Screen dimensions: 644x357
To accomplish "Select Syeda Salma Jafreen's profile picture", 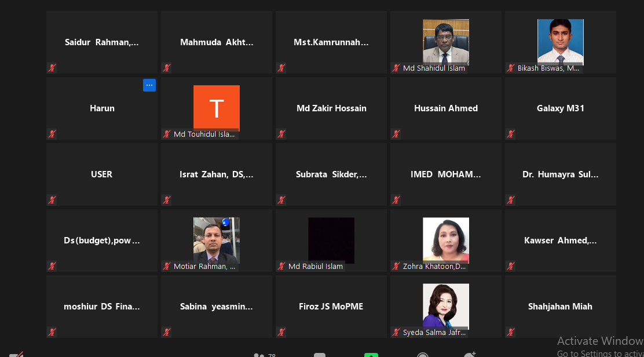I will pyautogui.click(x=445, y=307).
